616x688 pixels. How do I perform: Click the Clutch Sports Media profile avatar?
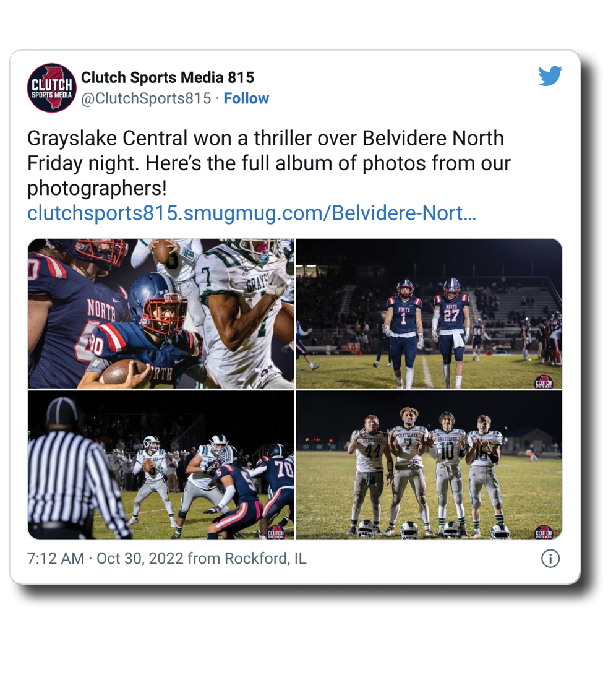click(52, 88)
